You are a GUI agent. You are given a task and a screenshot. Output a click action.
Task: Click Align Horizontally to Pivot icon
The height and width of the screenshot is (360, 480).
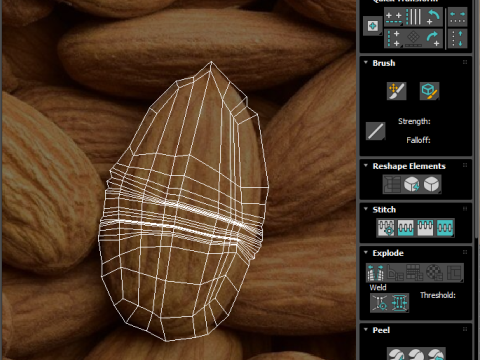tap(394, 17)
